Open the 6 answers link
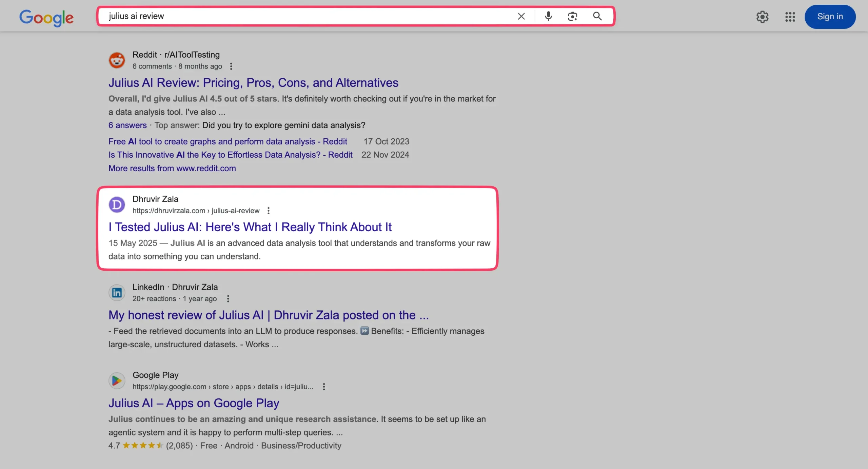 (127, 125)
